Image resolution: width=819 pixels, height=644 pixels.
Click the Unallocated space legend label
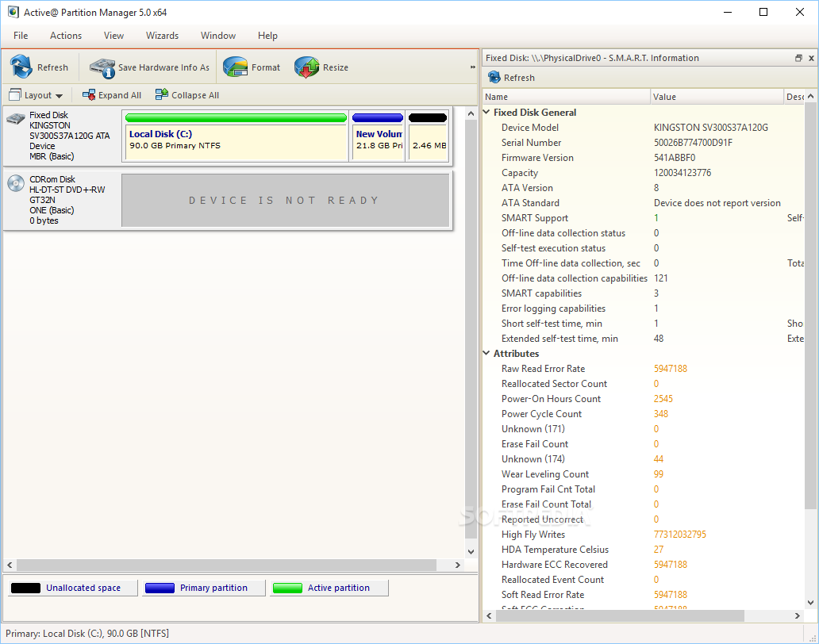pos(83,588)
